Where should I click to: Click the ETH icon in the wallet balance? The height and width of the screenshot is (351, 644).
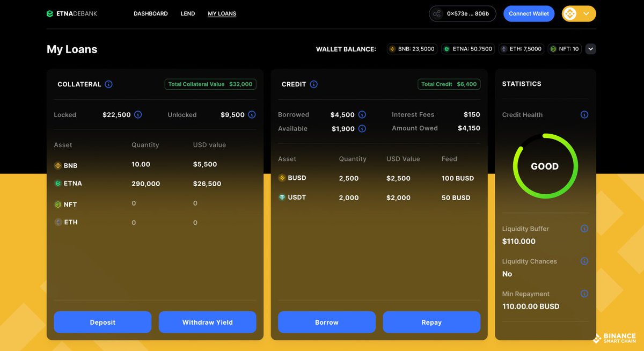click(503, 49)
